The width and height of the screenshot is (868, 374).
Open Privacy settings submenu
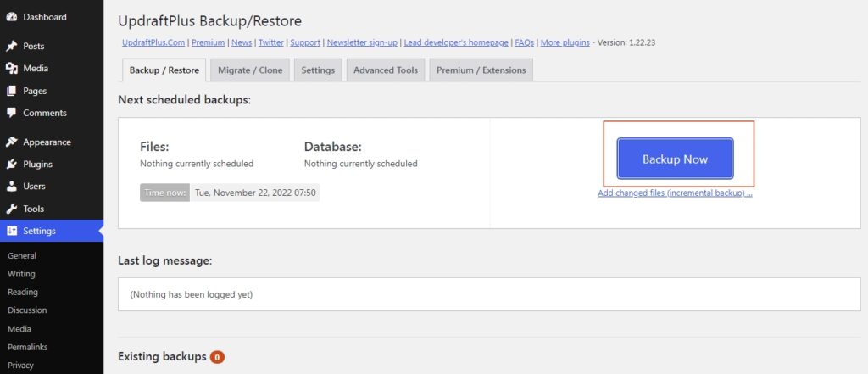[x=20, y=366]
